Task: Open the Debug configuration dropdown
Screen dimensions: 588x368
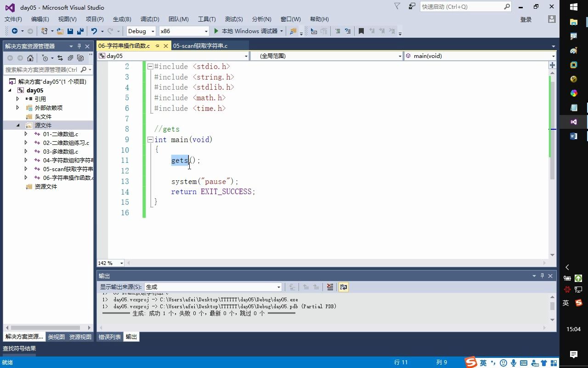Action: pos(141,31)
